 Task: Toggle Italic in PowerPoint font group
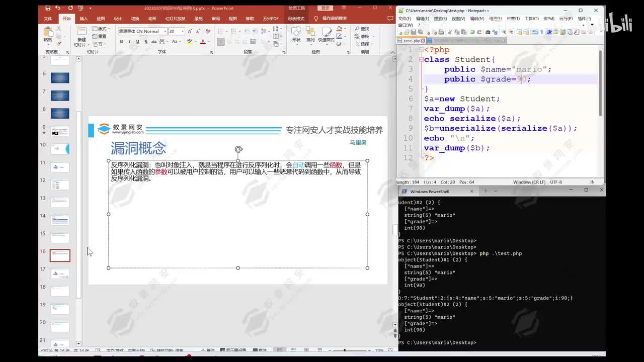pos(129,42)
